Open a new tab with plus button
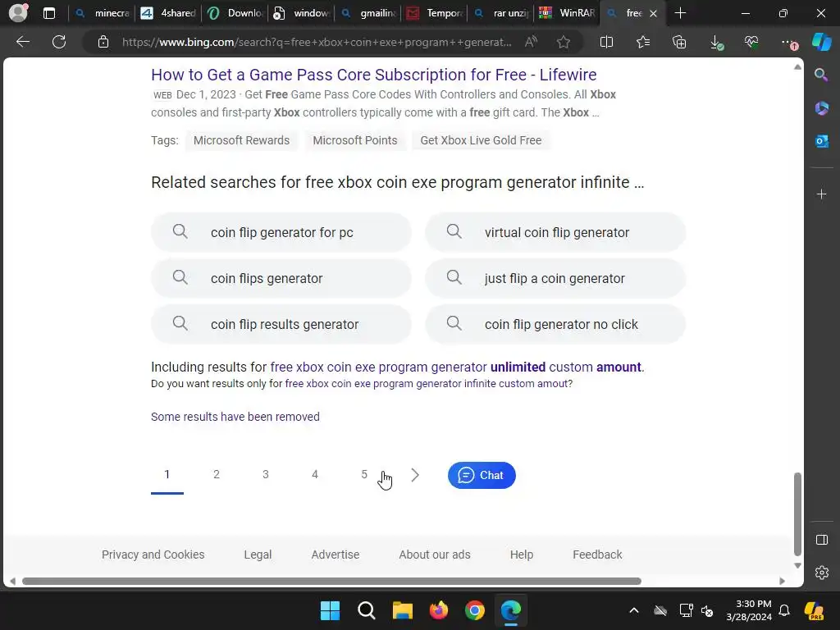 pos(680,13)
